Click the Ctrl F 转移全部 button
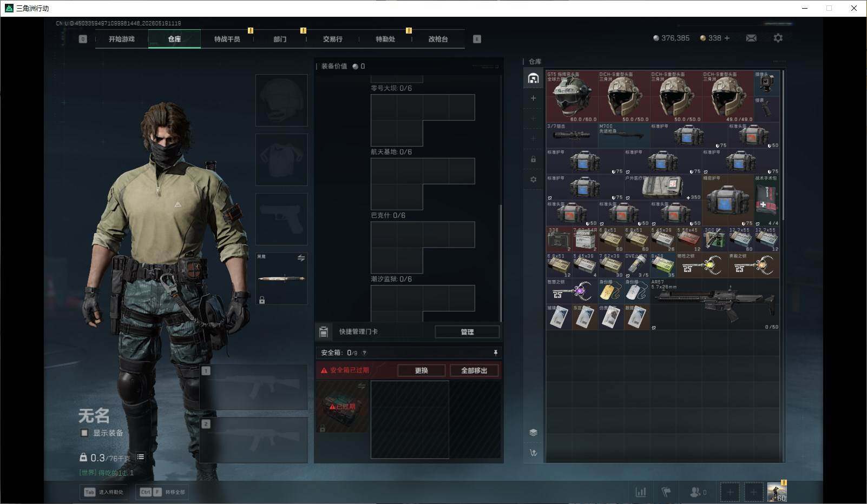The width and height of the screenshot is (867, 504). click(x=163, y=492)
